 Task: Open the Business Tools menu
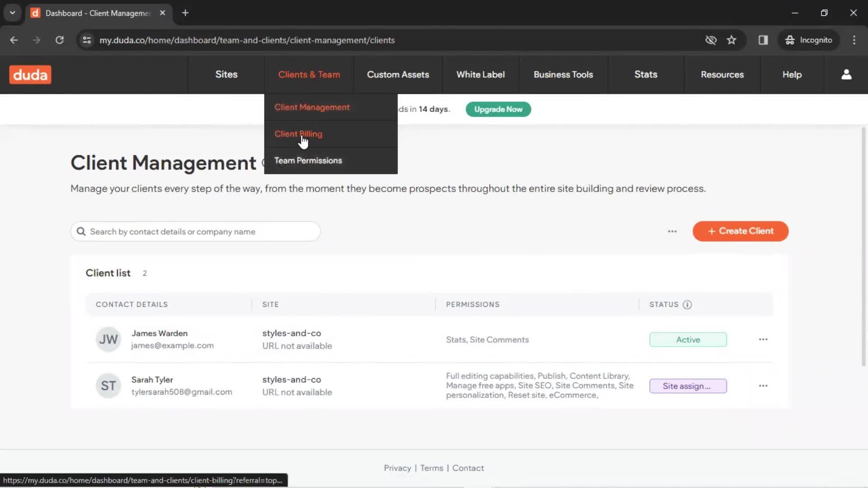tap(563, 75)
